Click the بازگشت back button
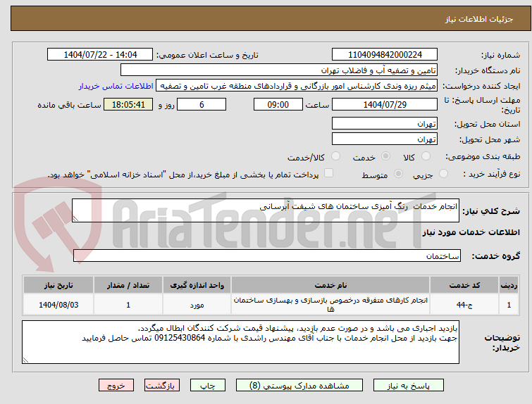Image resolution: width=532 pixels, height=404 pixels. click(x=162, y=386)
